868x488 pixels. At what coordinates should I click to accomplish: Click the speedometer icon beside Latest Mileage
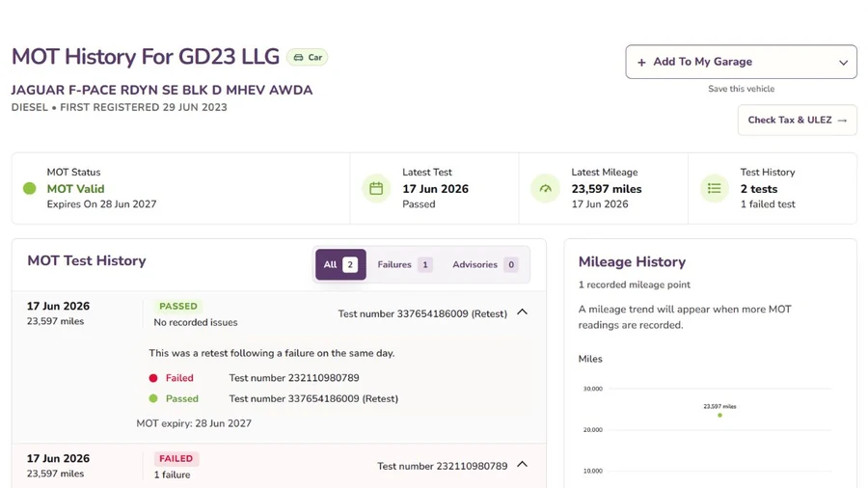point(545,189)
